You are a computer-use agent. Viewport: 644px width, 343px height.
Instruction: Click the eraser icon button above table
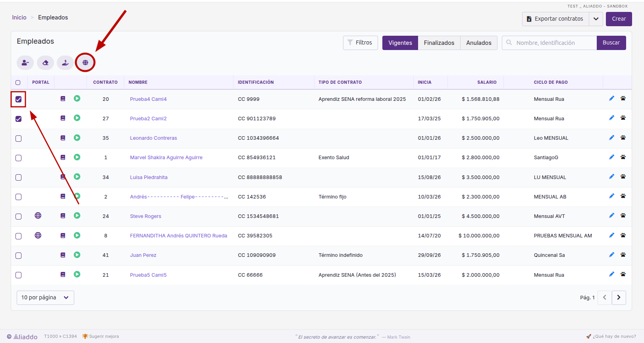click(x=45, y=63)
